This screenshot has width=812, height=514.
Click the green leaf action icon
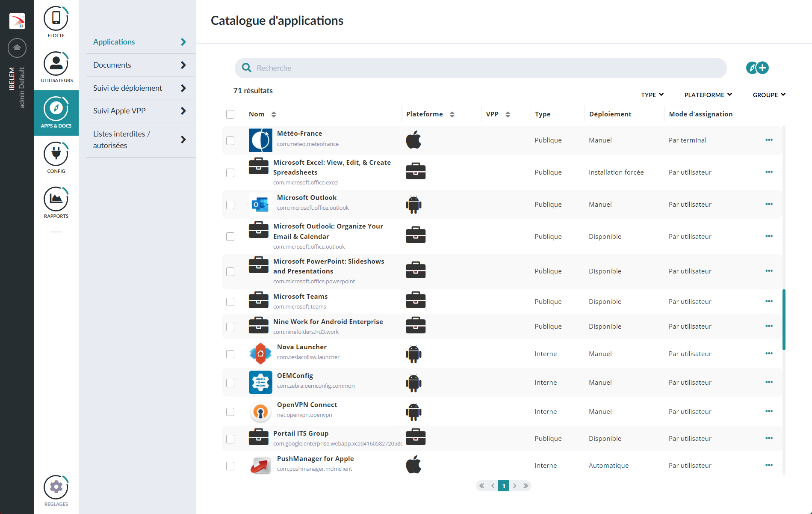coord(752,68)
